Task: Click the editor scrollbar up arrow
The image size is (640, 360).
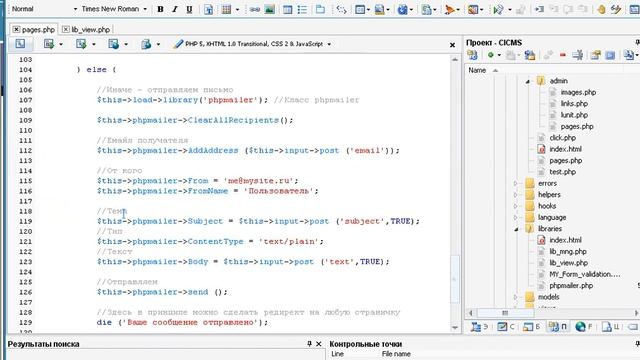Action: 455,60
